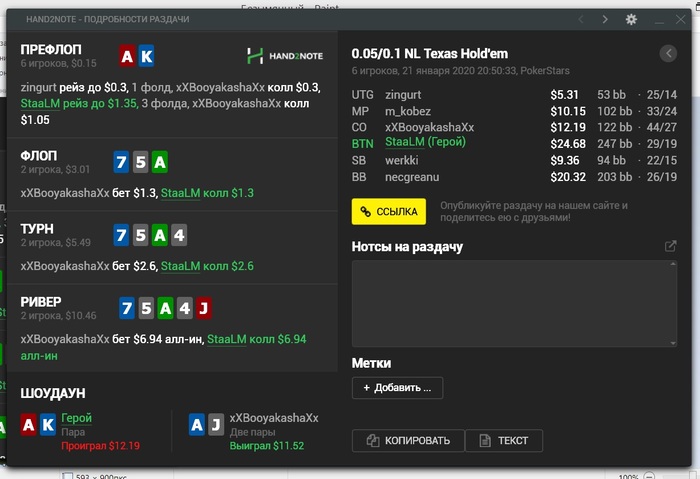The image size is (700, 479).
Task: Click the notes area scroll up arrow
Action: tap(673, 264)
